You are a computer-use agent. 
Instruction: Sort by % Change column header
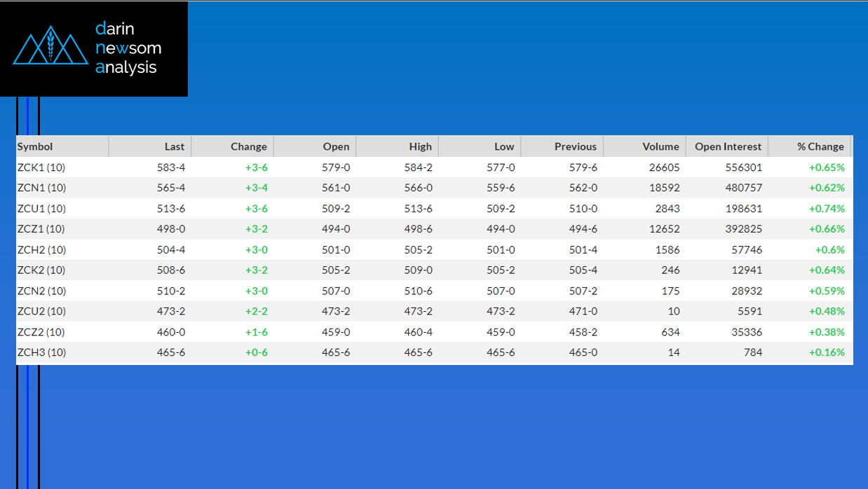[x=820, y=146]
